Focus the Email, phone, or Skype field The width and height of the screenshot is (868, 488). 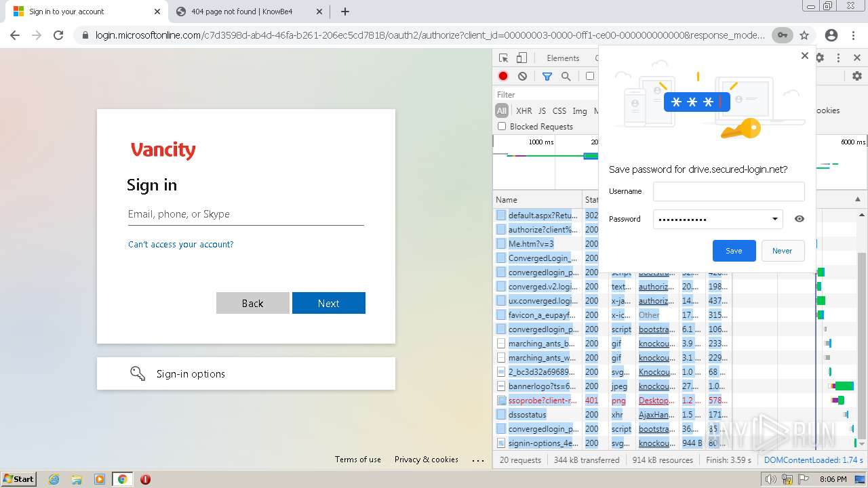[246, 214]
